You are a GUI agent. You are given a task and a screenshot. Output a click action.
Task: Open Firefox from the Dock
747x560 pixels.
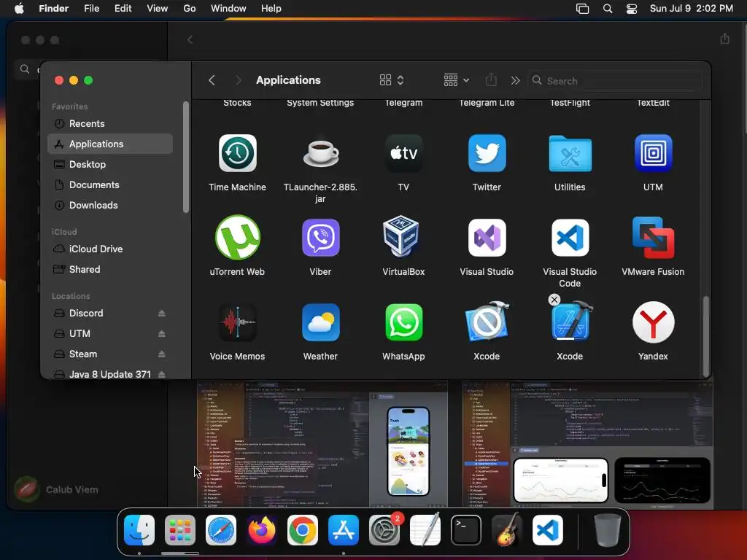(x=262, y=529)
